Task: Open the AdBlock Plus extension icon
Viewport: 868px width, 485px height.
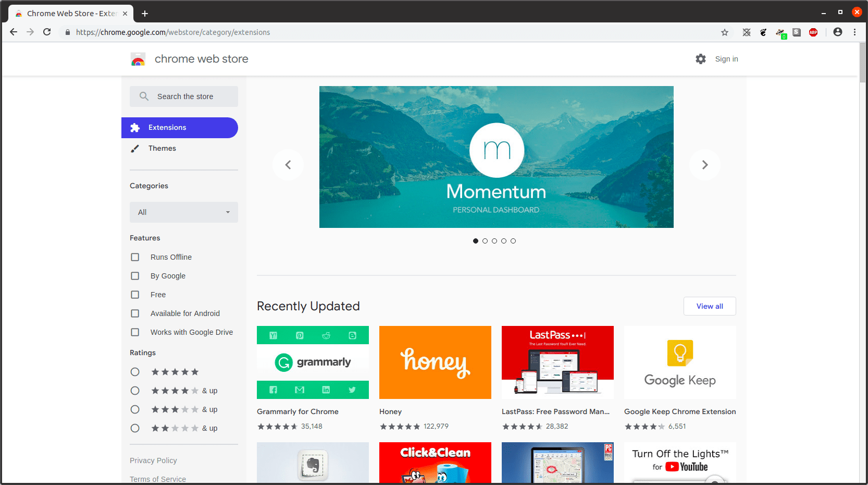Action: pyautogui.click(x=813, y=32)
